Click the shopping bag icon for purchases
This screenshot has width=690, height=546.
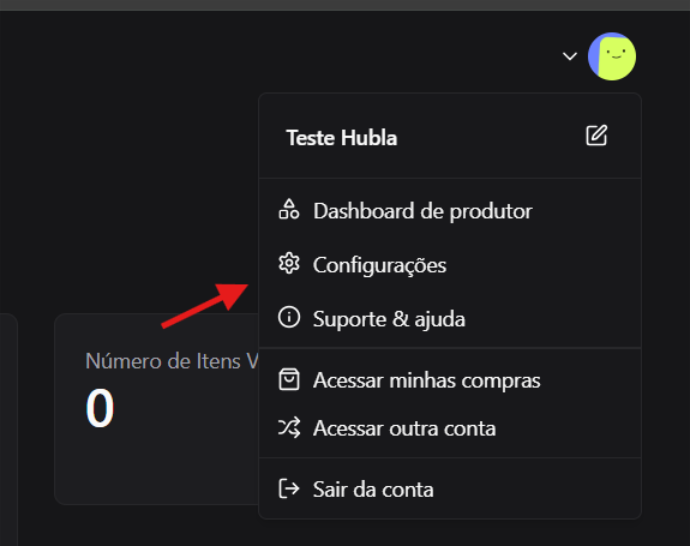click(x=289, y=380)
